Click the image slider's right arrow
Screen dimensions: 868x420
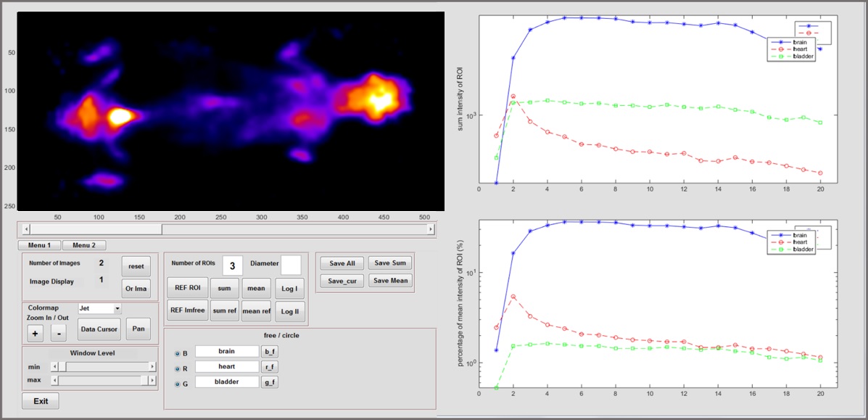(x=431, y=229)
